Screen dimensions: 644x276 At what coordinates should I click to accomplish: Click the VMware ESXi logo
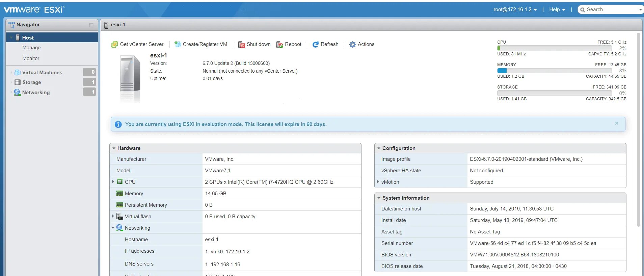[34, 9]
